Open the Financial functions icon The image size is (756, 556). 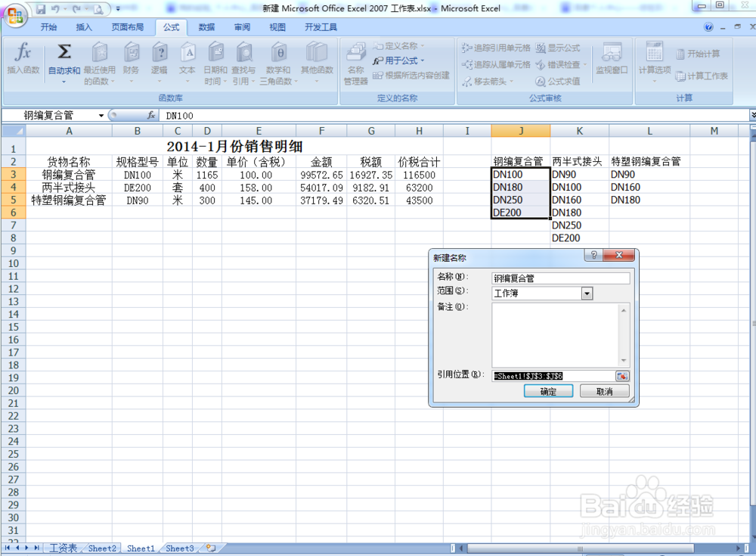point(131,52)
